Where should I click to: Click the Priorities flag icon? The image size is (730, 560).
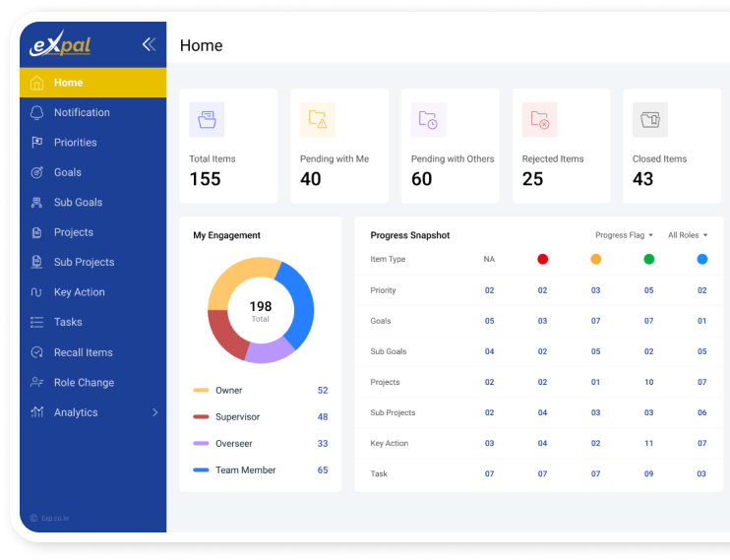pyautogui.click(x=37, y=143)
